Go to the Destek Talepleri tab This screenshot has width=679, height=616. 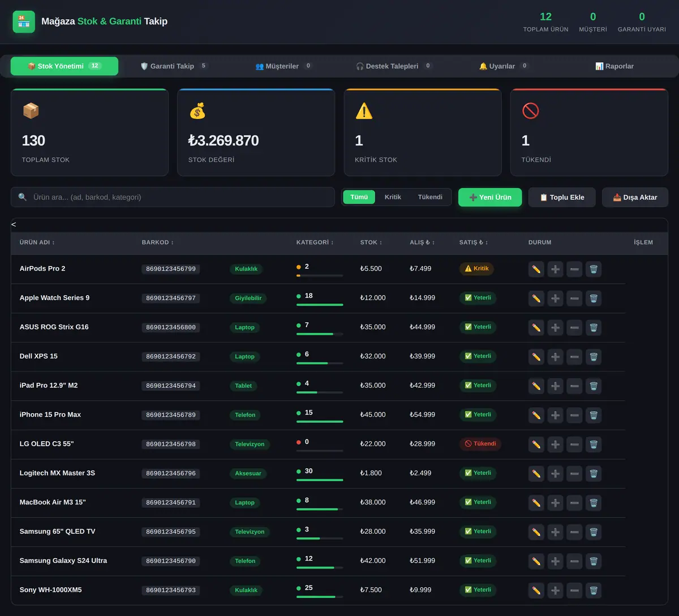point(394,66)
